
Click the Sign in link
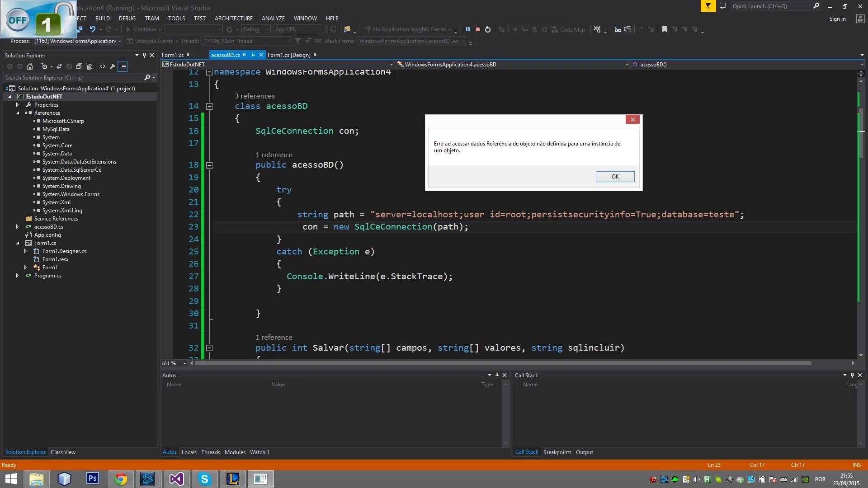837,19
